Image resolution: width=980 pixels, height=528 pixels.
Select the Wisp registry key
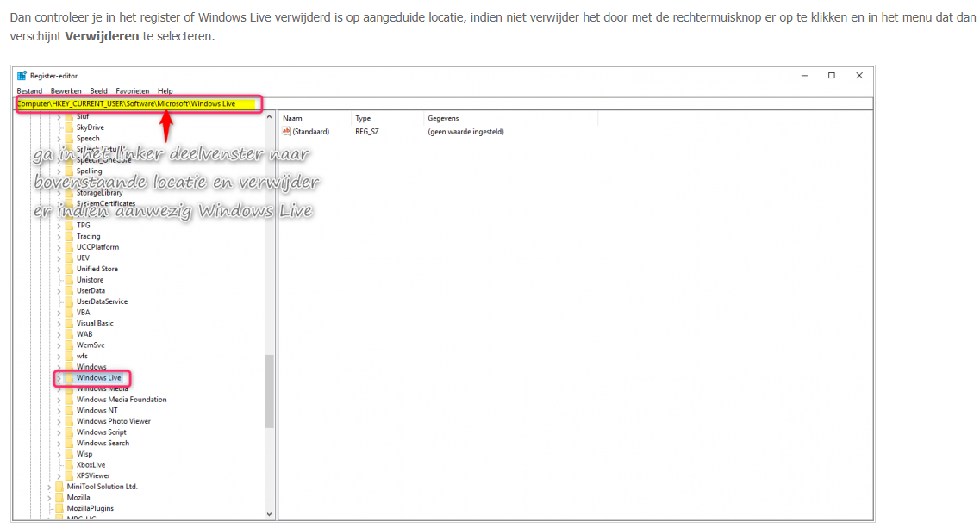click(x=84, y=454)
